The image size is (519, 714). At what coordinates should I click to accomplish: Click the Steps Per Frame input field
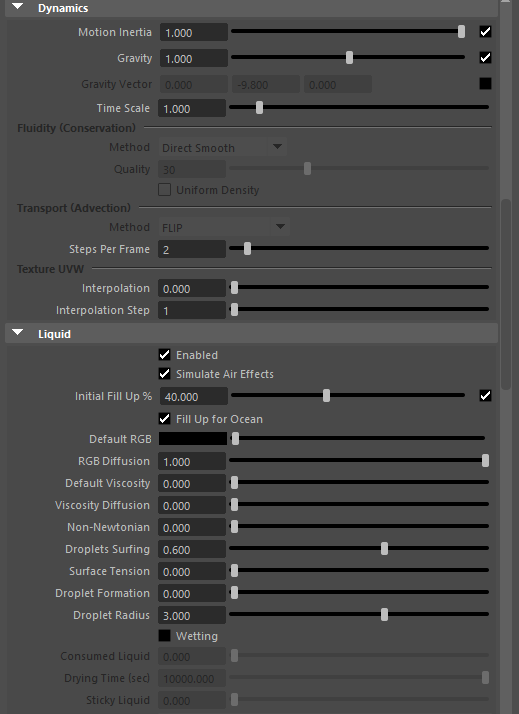pyautogui.click(x=192, y=250)
